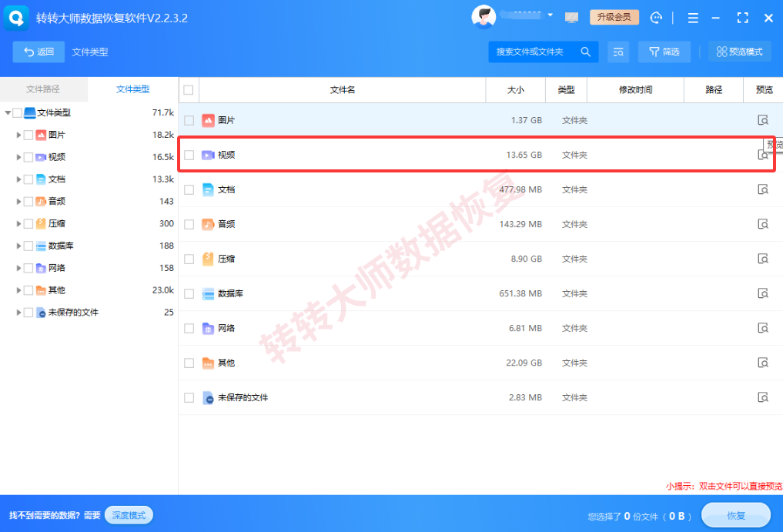Preview the 图片 folder row

coord(763,120)
